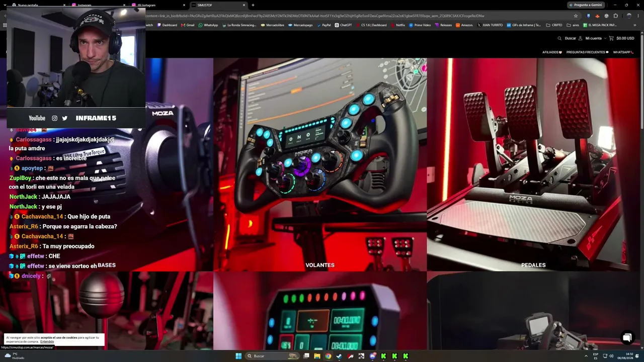
Task: Open the ChatGPT bookmark
Action: coord(344,25)
